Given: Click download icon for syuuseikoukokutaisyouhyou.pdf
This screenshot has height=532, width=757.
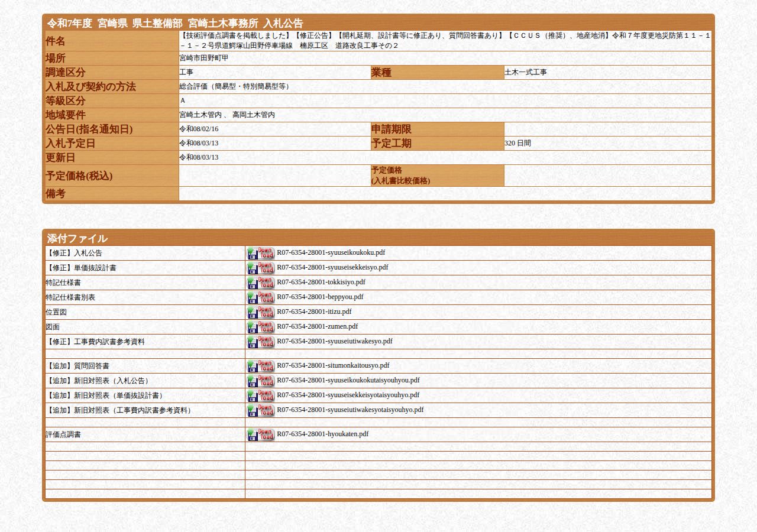Looking at the screenshot, I should tap(261, 381).
